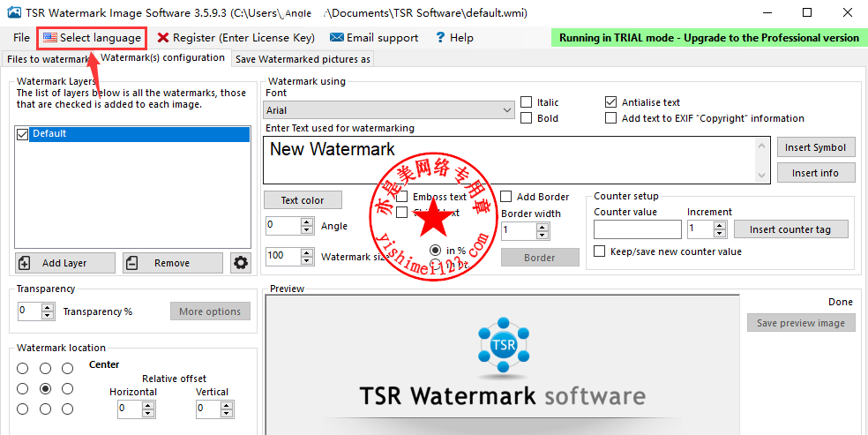The height and width of the screenshot is (435, 868).
Task: Click the US flag language icon
Action: click(50, 38)
